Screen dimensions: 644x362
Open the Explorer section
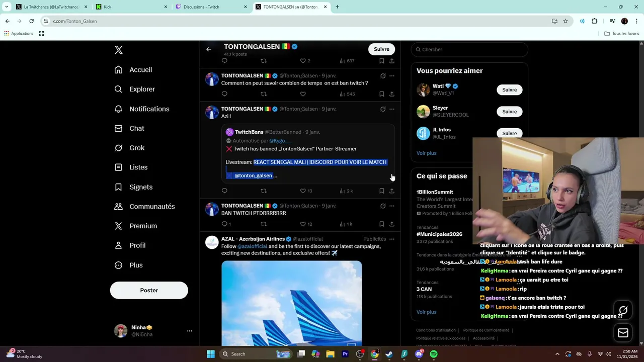[135, 89]
